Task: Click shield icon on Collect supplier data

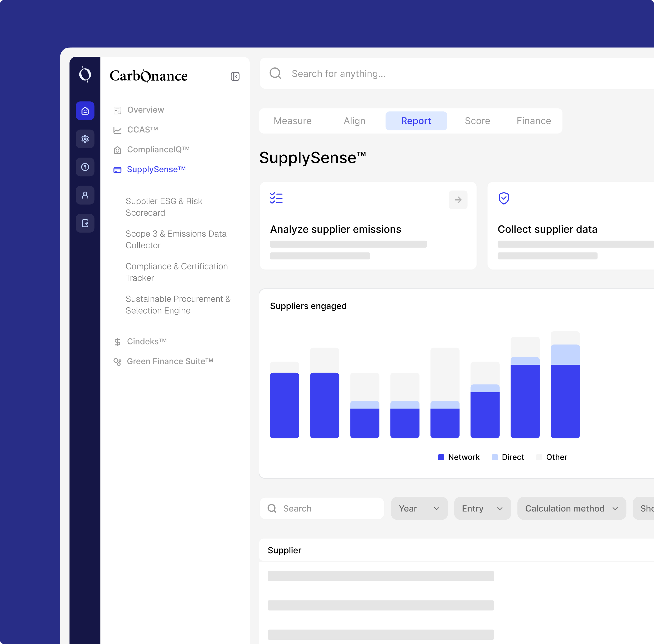Action: click(504, 198)
